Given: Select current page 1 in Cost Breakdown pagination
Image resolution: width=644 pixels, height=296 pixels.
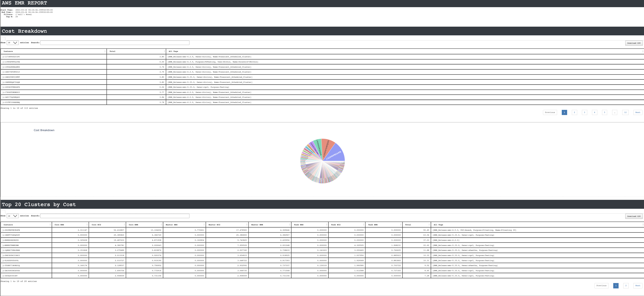Looking at the screenshot, I should 564,112.
